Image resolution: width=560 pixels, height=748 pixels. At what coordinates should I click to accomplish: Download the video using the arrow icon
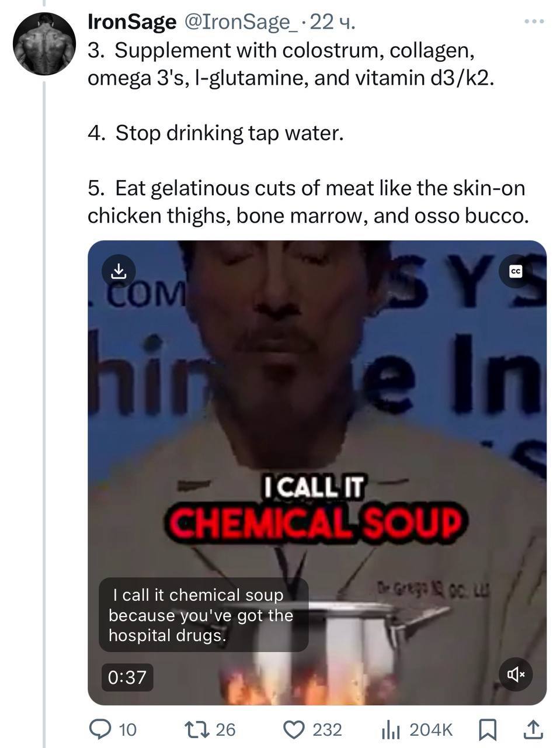click(x=119, y=271)
